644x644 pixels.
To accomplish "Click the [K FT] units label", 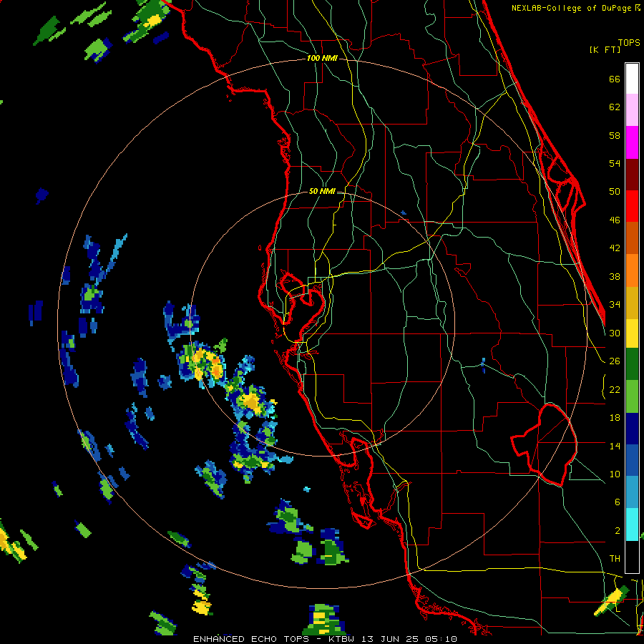I will point(605,49).
